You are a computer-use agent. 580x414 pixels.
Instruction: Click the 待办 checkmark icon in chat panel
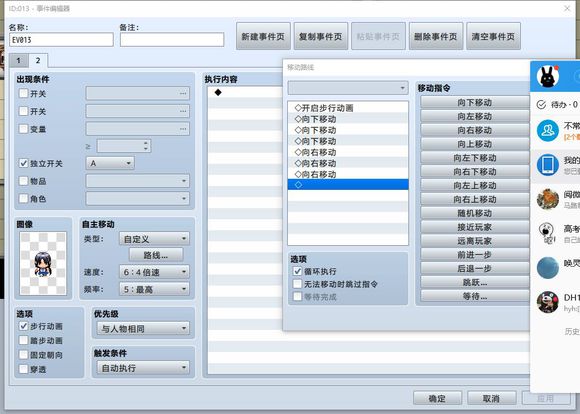click(541, 105)
